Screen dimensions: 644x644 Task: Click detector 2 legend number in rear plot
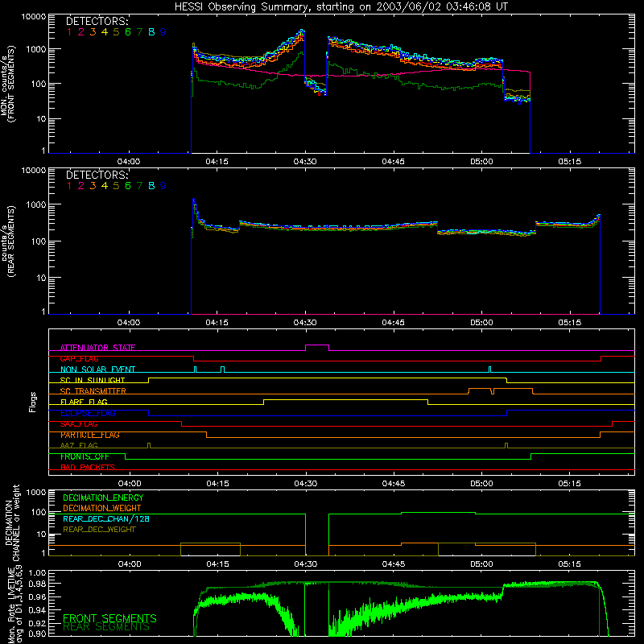[81, 186]
